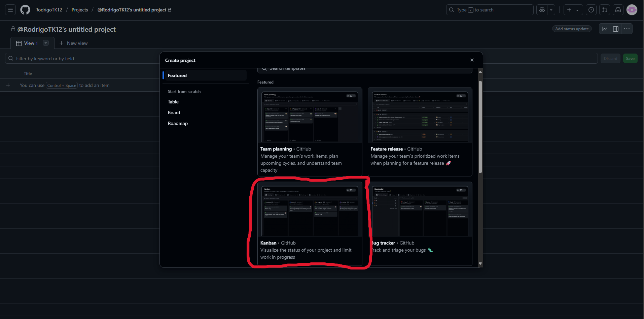The image size is (644, 319).
Task: Expand View 1 options dropdown arrow
Action: pos(46,43)
